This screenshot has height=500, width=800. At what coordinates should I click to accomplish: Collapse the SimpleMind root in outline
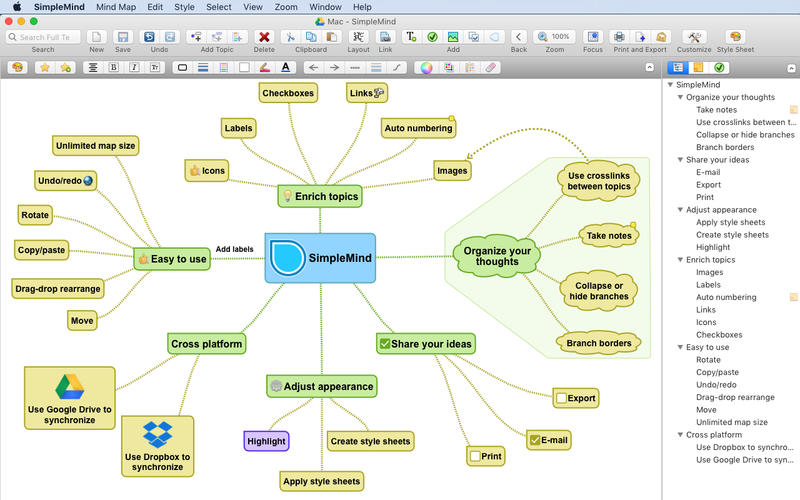[x=670, y=85]
